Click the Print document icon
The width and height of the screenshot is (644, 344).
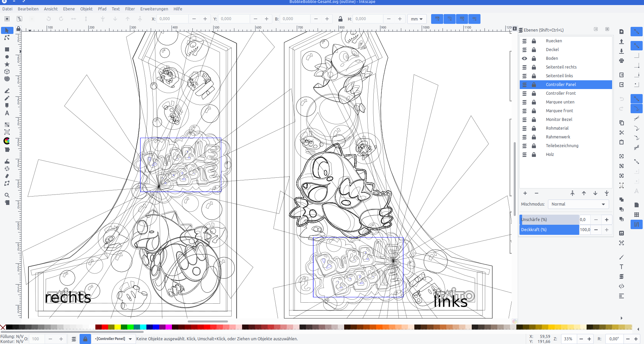[622, 61]
